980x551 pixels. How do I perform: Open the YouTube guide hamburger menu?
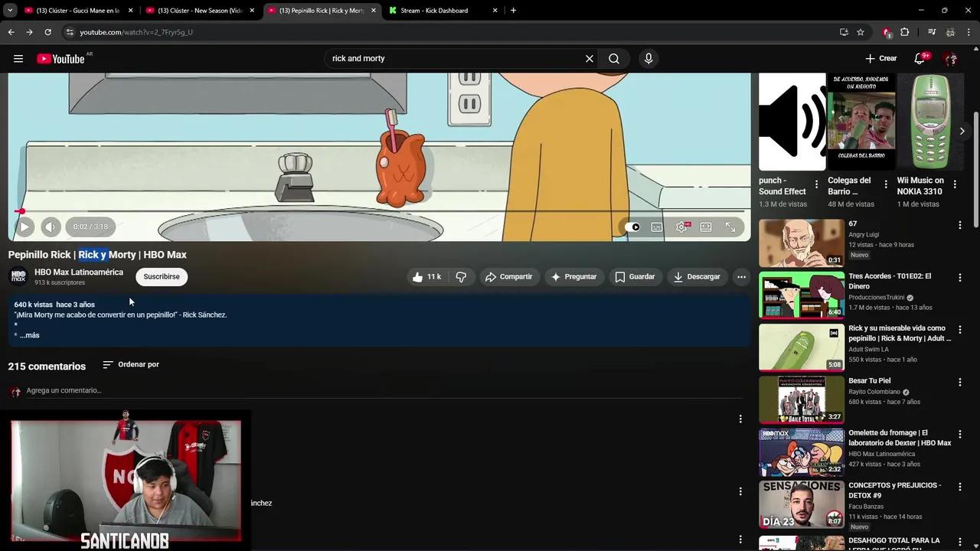click(18, 59)
